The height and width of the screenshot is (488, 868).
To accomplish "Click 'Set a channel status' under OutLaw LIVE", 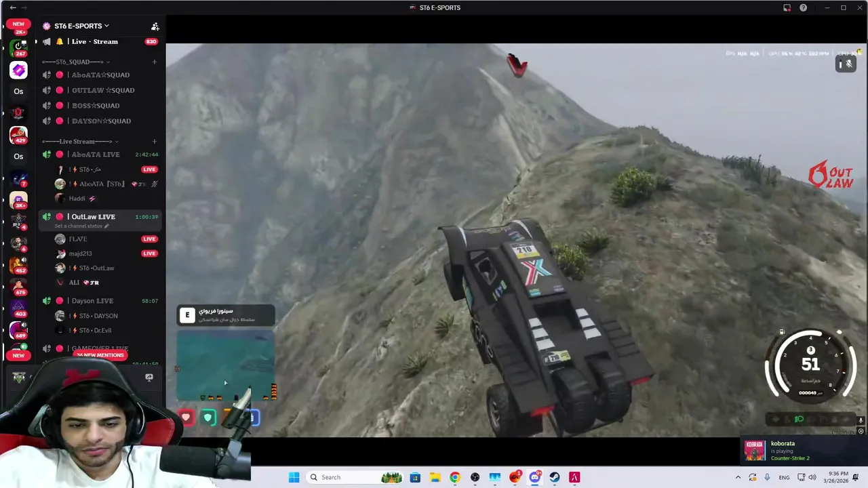I will click(x=81, y=226).
